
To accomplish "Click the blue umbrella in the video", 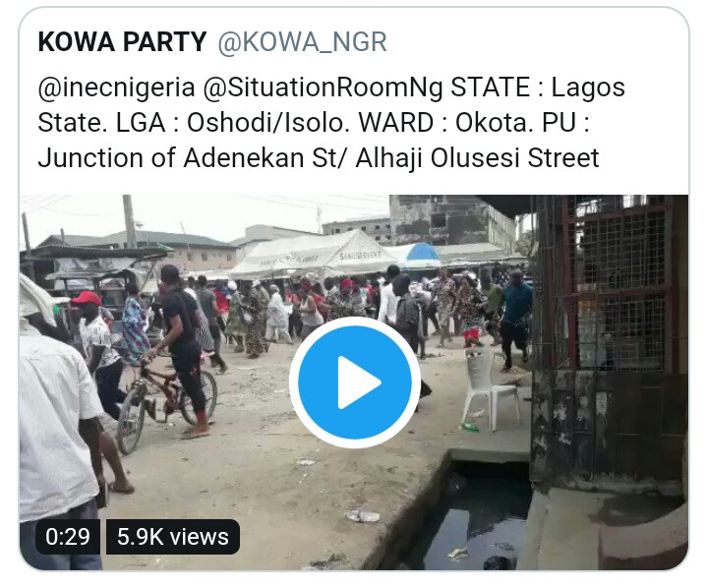I will click(425, 253).
